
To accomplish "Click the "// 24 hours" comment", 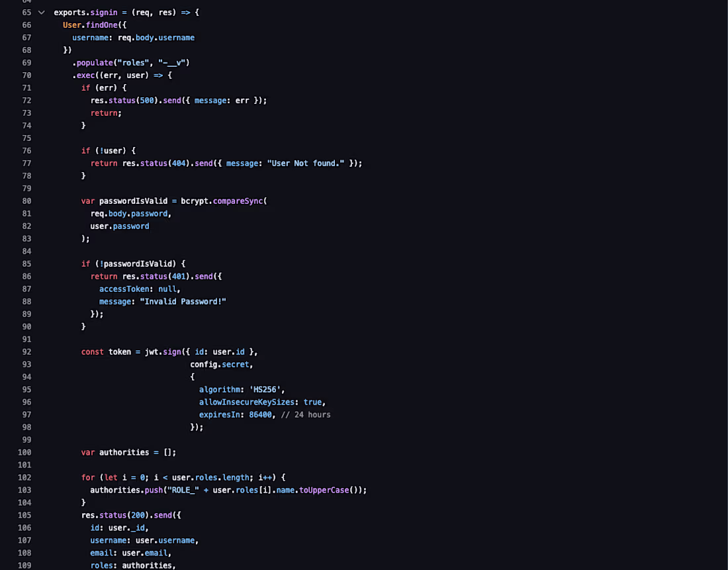I will point(306,414).
